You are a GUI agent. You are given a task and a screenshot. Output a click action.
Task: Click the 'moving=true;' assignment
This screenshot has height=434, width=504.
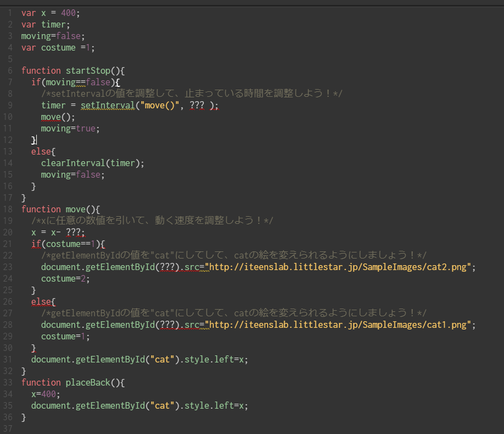click(70, 128)
